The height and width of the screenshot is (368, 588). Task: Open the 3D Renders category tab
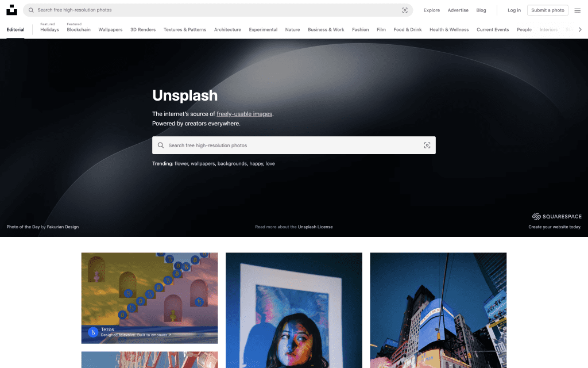(143, 30)
